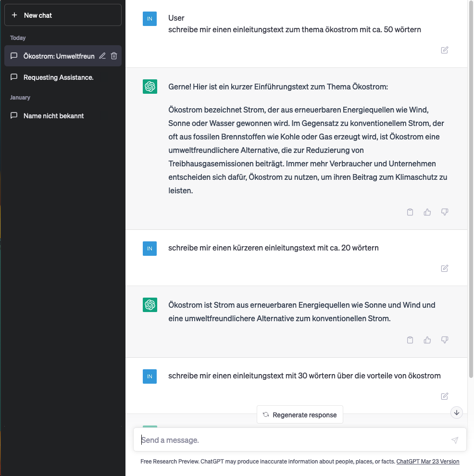This screenshot has height=476, width=474.
Task: Dislike the short second Ökostrom response
Action: click(x=445, y=340)
